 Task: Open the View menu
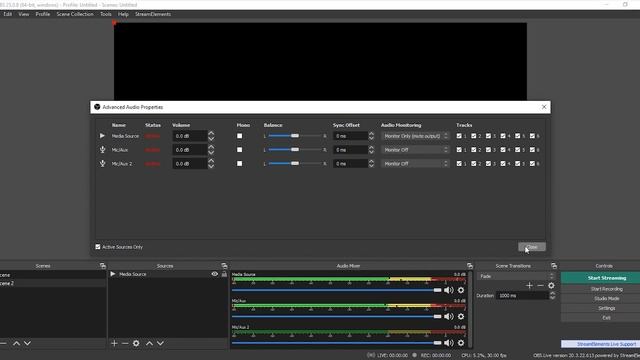pos(24,14)
